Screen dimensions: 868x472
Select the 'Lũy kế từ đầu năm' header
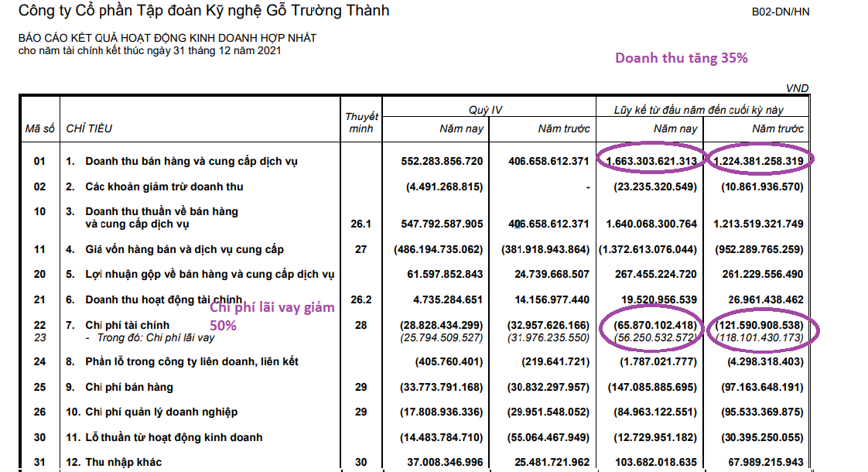tap(701, 110)
